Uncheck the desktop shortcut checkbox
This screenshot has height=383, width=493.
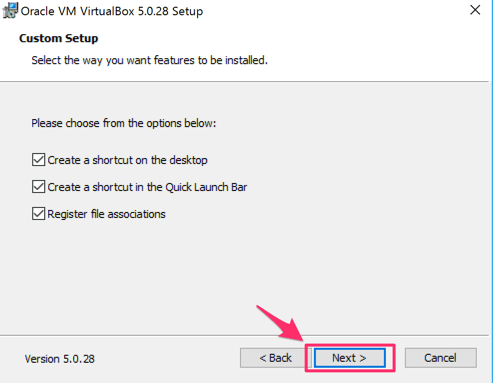(x=38, y=160)
